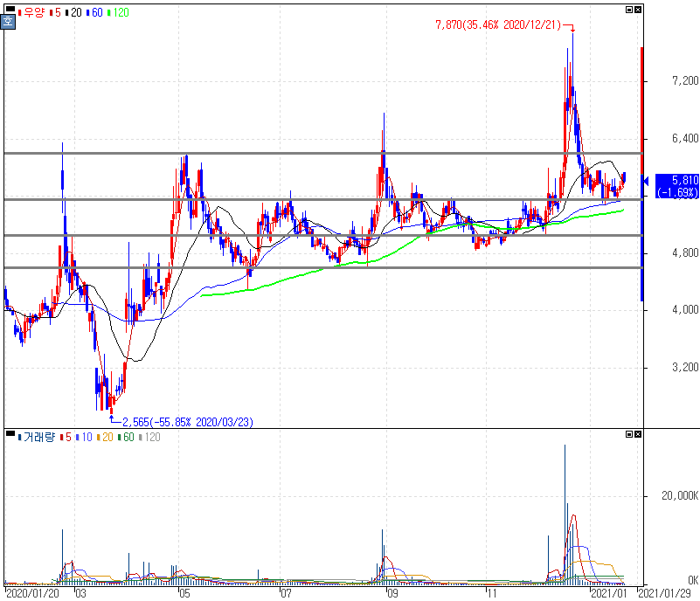
Task: Click the black handle bar beside 거래량 legend
Action: pos(10,432)
